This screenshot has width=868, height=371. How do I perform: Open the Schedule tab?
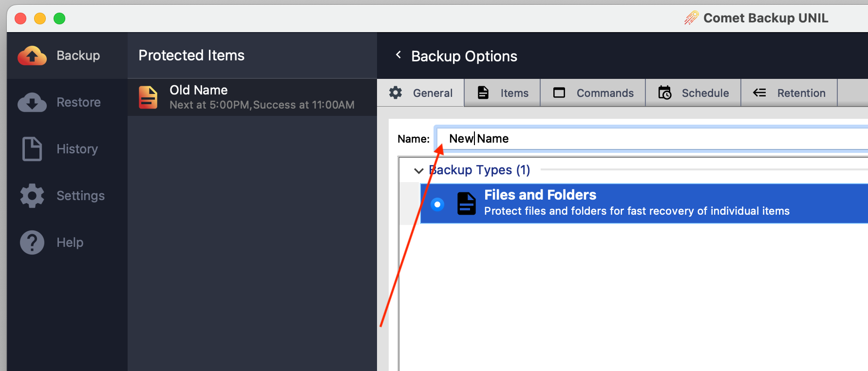693,93
